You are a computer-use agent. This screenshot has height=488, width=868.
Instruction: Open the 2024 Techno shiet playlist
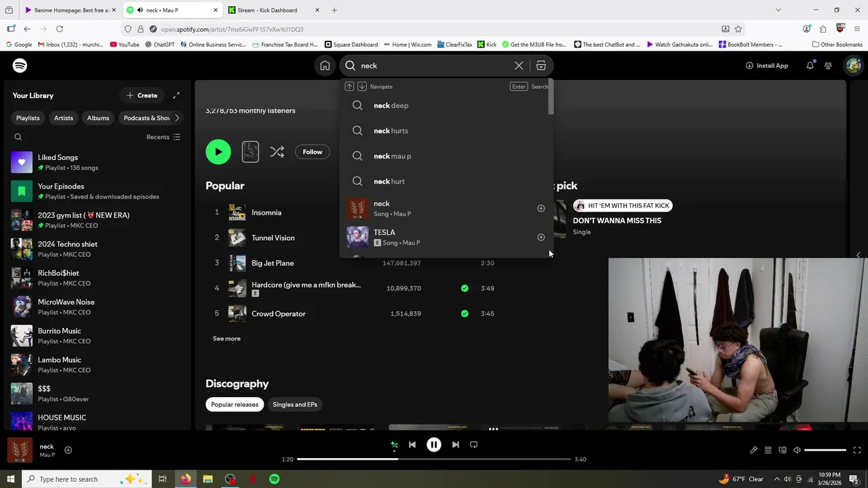tap(96, 249)
